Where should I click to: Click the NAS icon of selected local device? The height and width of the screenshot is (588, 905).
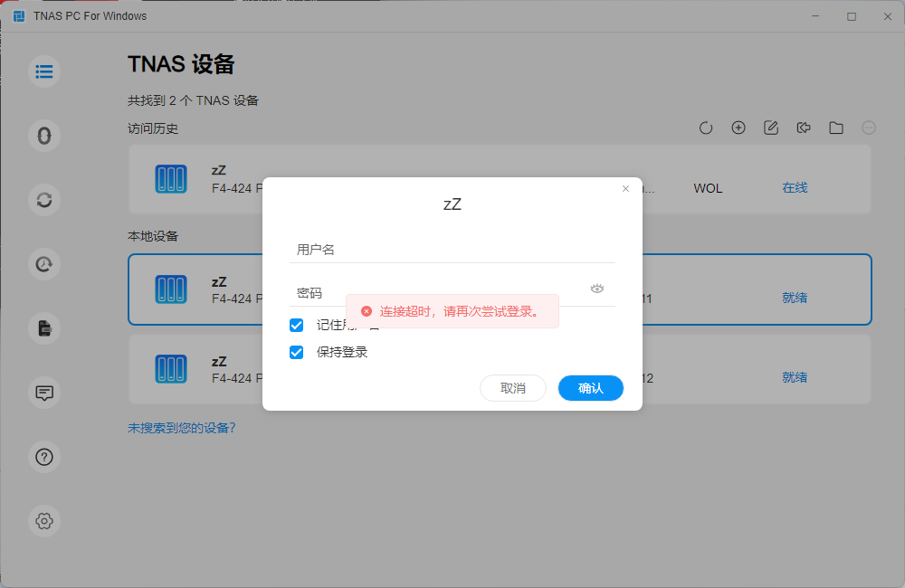(171, 289)
